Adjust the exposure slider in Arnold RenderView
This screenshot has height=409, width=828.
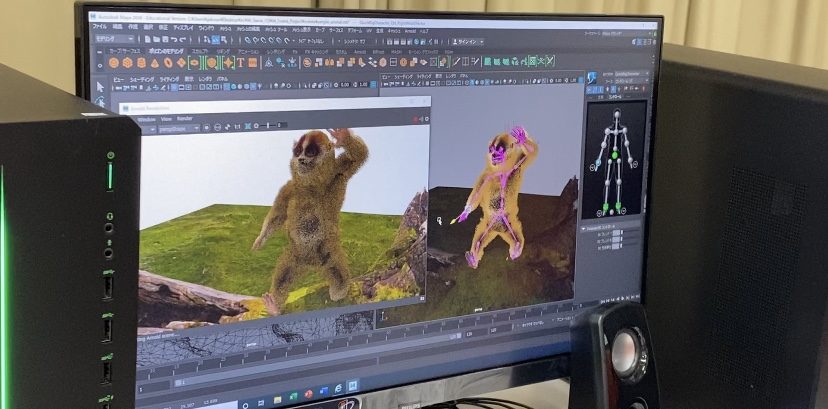270,124
